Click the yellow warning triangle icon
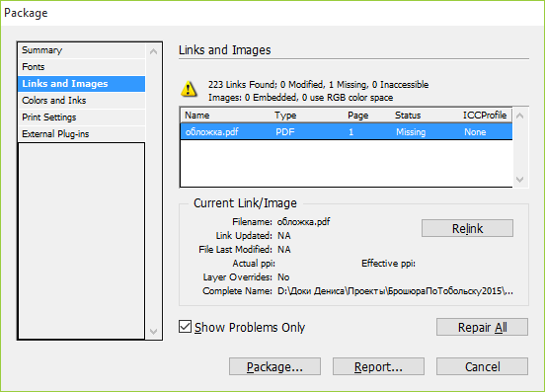 click(189, 89)
